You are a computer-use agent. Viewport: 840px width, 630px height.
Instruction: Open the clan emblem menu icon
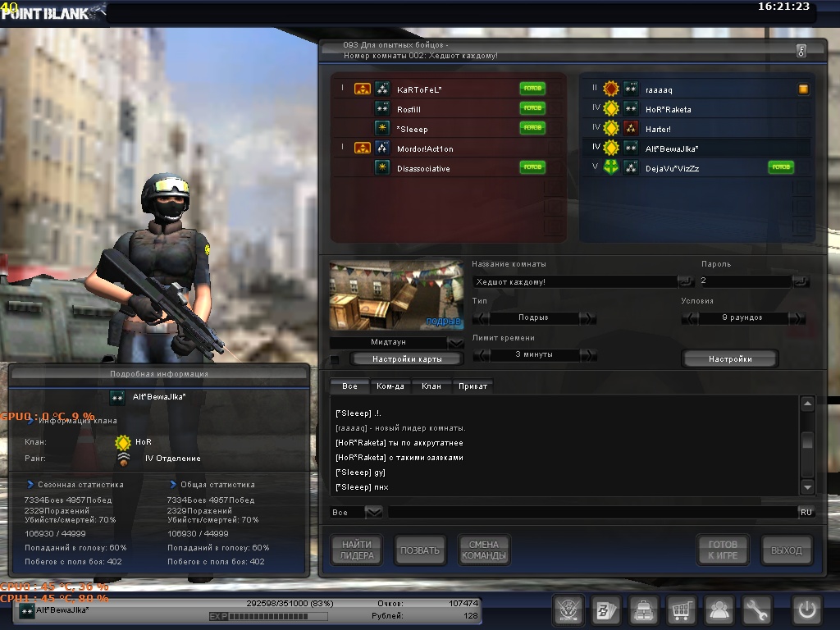pos(568,609)
